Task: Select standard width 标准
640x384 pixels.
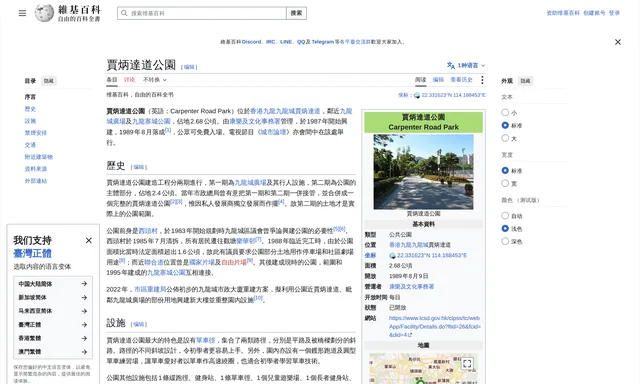Action: pos(505,171)
